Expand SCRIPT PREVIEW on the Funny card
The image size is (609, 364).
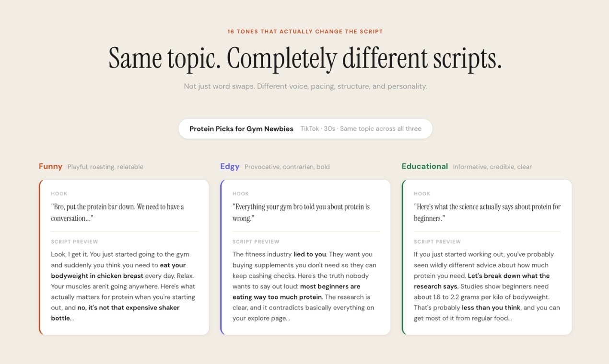pyautogui.click(x=74, y=241)
